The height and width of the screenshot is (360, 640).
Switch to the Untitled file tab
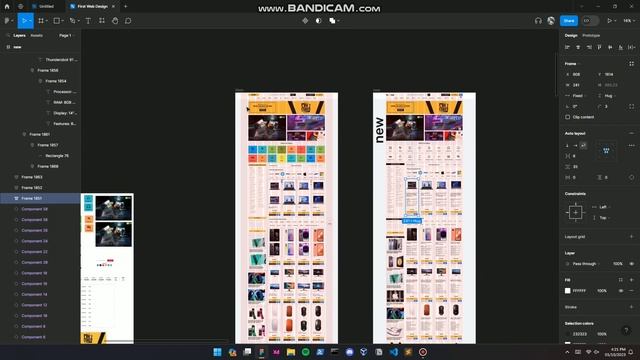click(46, 6)
